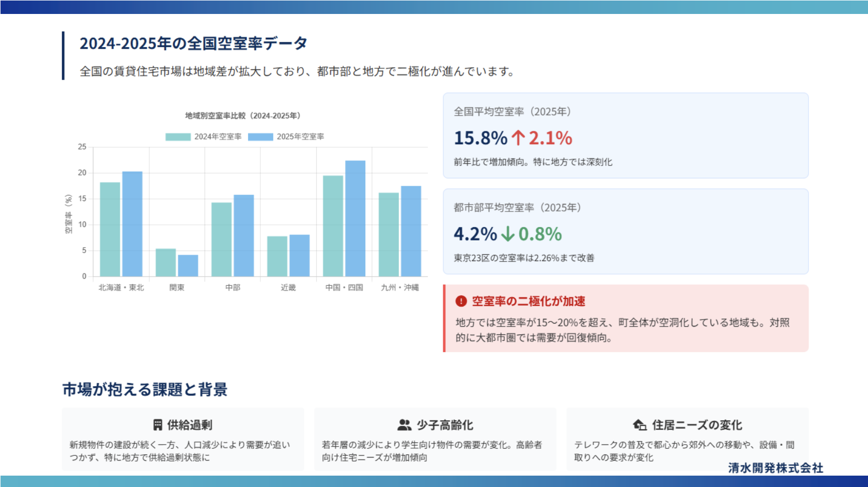Click the 4.2% value
868x487 pixels.
click(x=475, y=234)
